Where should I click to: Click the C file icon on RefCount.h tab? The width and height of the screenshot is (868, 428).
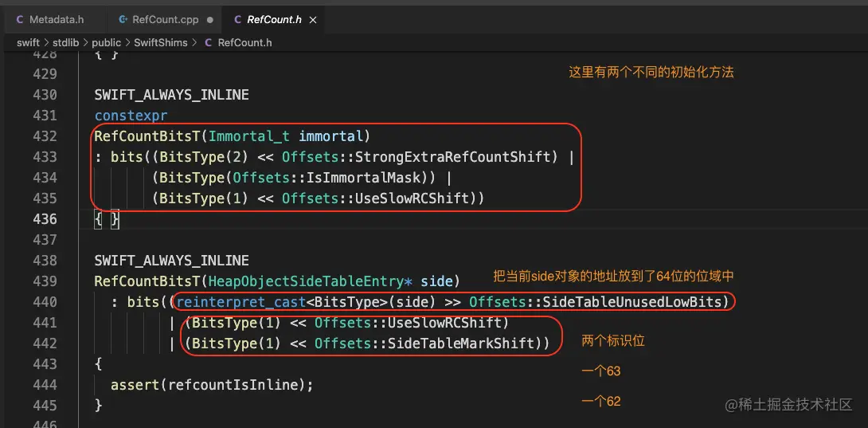[238, 19]
